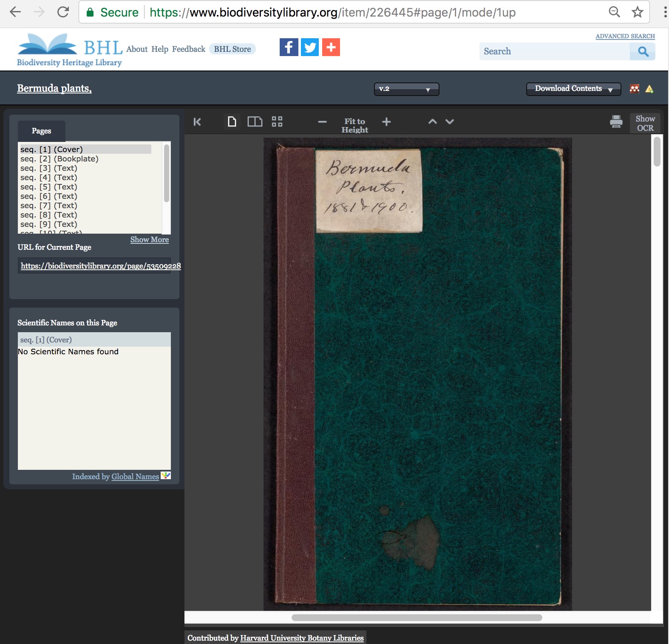Open the Harvard University Botany Libraries link
This screenshot has width=669, height=644.
coord(302,638)
